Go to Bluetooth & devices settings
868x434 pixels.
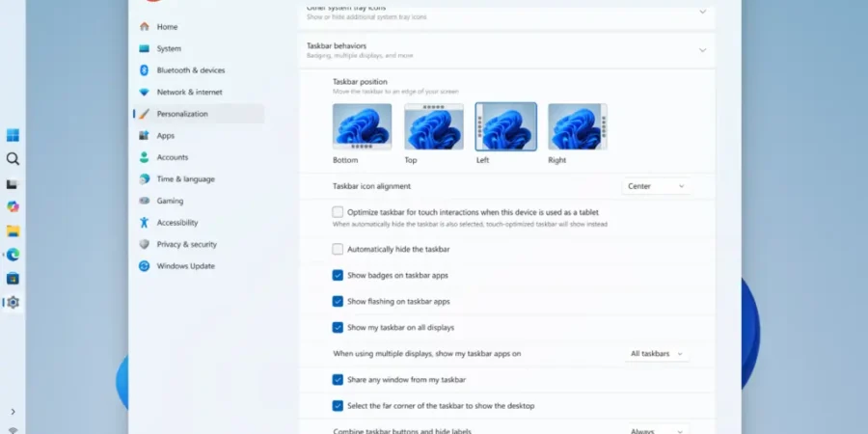198,70
